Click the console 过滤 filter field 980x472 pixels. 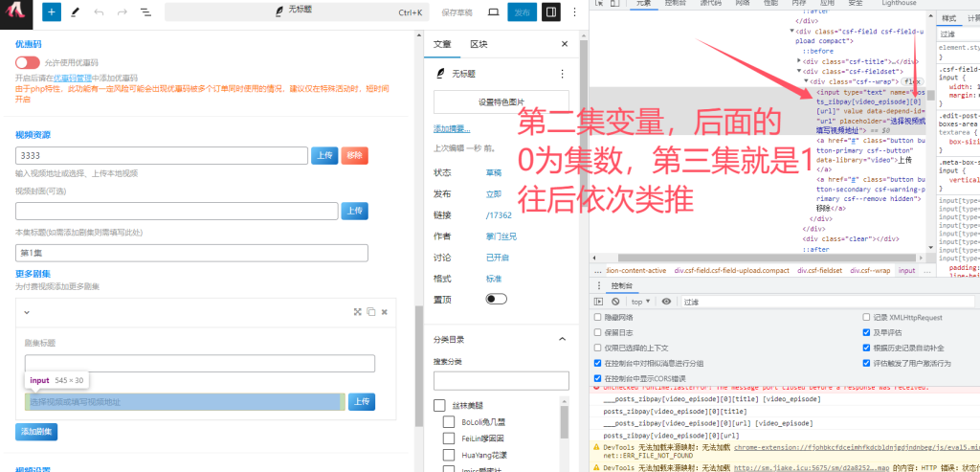828,302
